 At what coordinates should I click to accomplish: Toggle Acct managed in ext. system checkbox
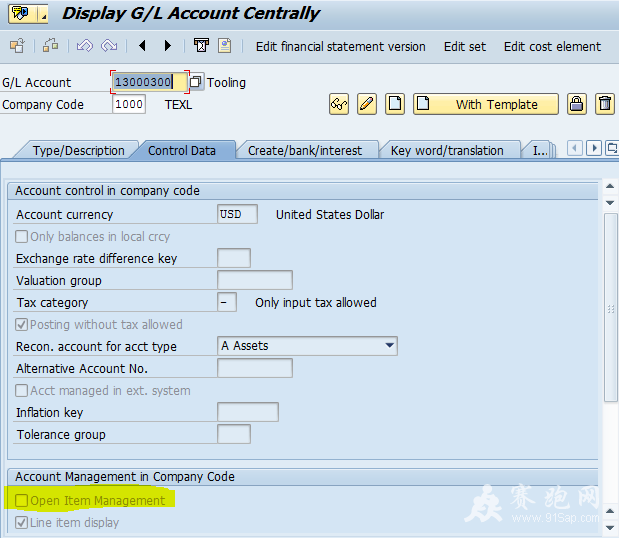[21, 391]
